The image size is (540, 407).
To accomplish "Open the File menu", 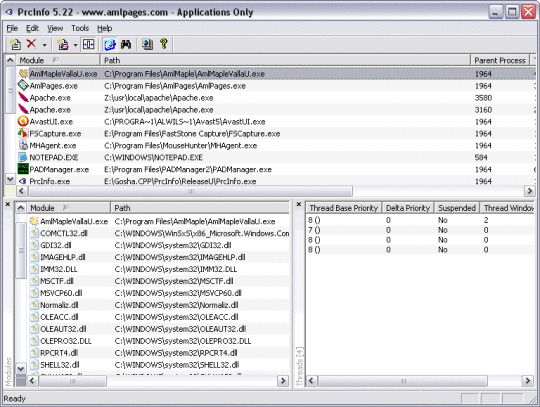I will click(12, 28).
